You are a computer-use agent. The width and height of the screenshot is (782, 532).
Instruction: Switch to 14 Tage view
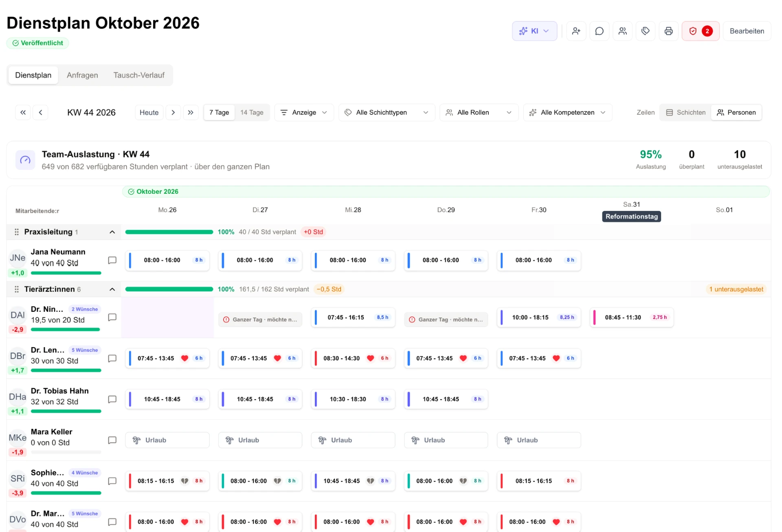point(252,112)
